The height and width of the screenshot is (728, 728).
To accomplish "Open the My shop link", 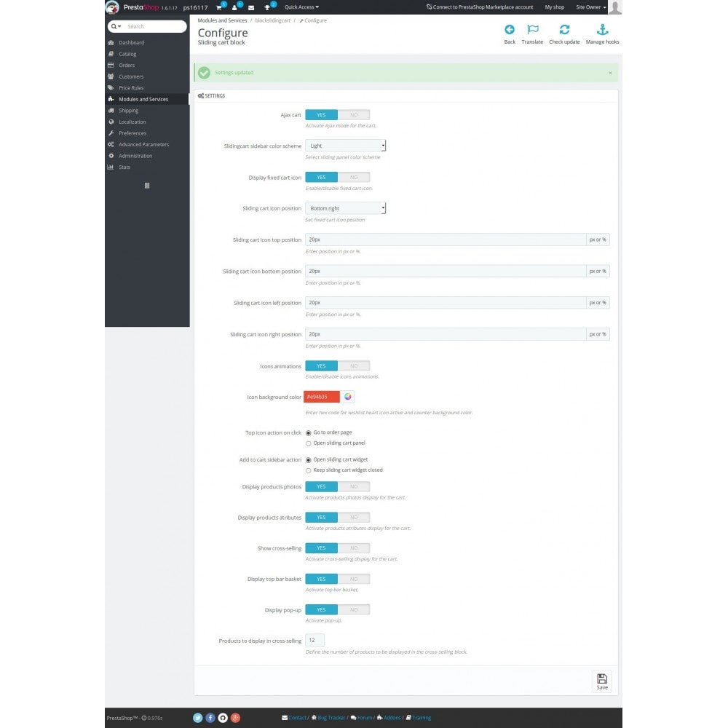I will click(x=554, y=7).
